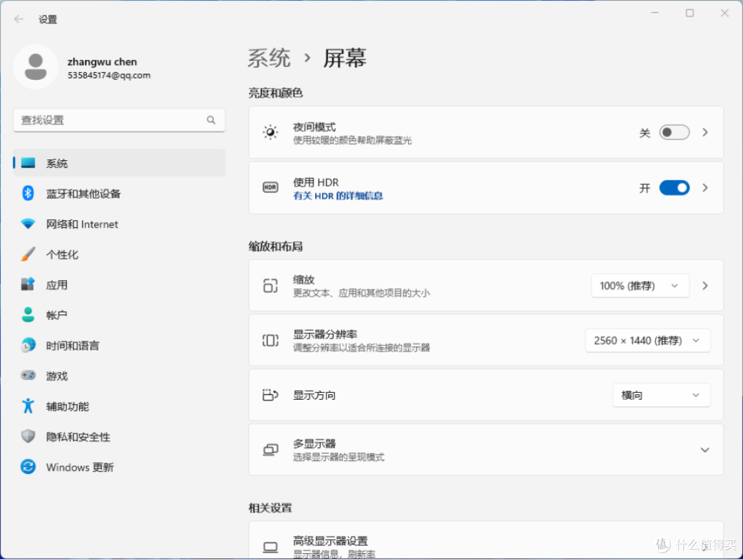Open the 横向 orientation dropdown
The width and height of the screenshot is (743, 560).
coord(661,395)
